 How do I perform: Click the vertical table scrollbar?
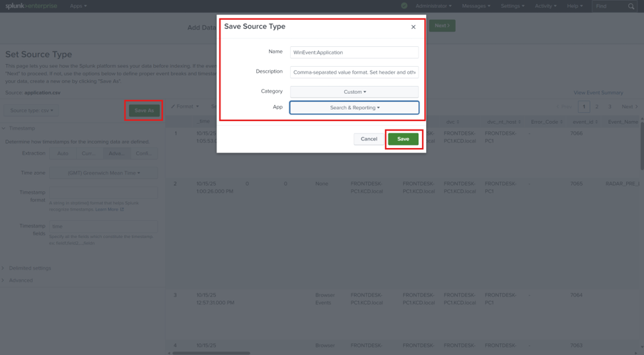[x=641, y=146]
